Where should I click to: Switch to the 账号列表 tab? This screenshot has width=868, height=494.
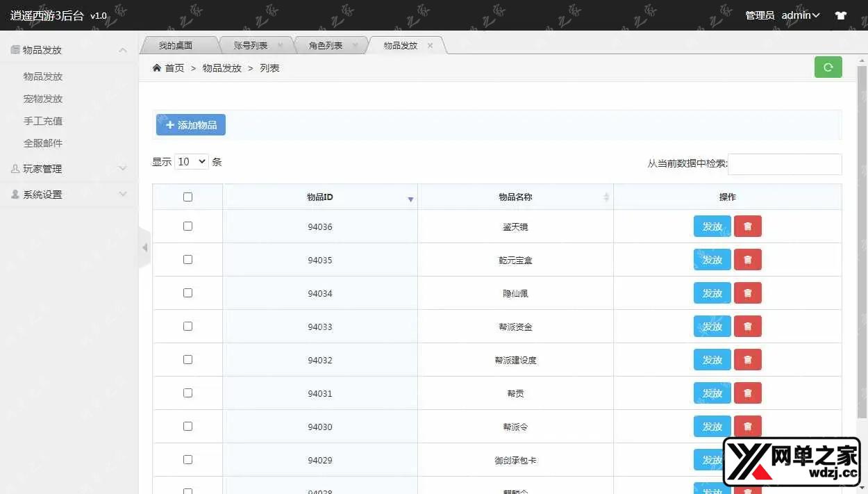[x=250, y=46]
